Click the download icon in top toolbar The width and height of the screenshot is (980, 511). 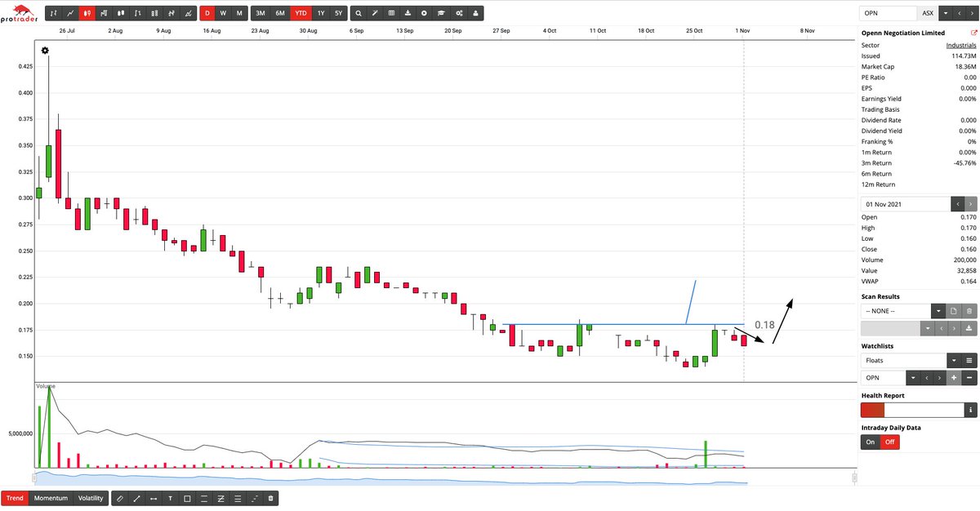pos(408,13)
